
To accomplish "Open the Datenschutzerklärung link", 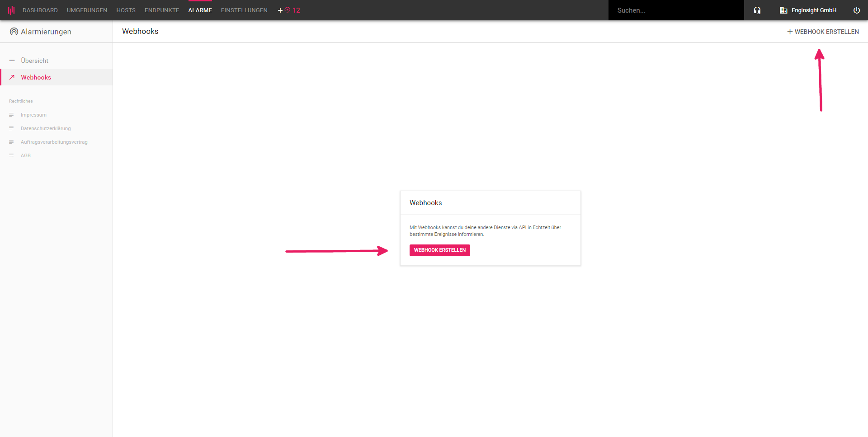I will [x=46, y=128].
